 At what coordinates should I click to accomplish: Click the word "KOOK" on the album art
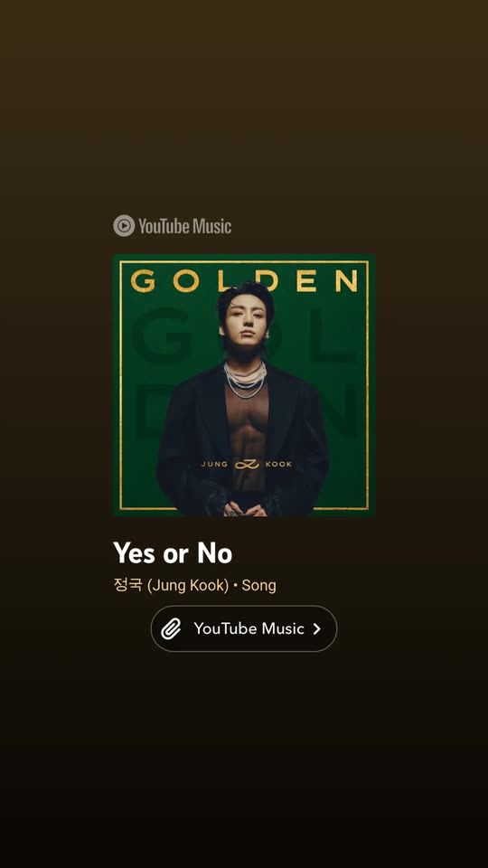click(279, 464)
